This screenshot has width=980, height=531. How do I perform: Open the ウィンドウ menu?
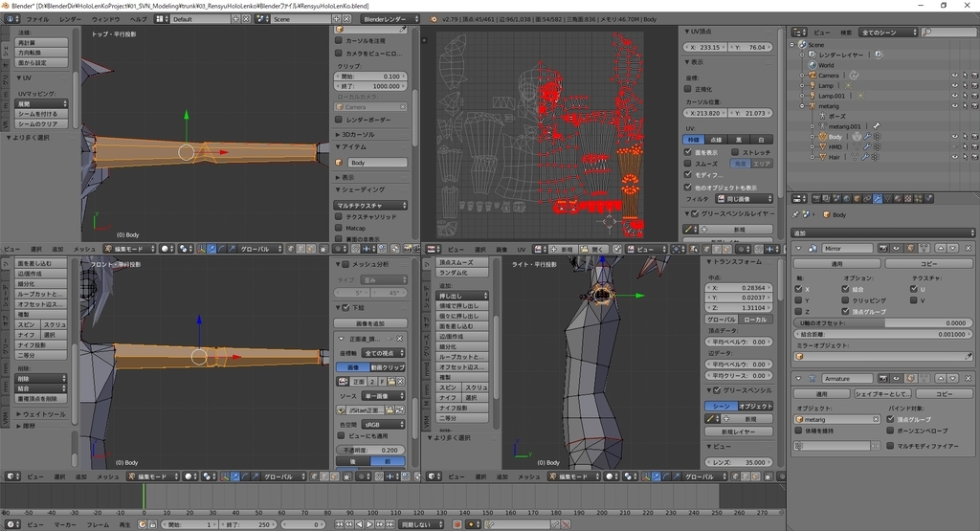(x=106, y=19)
